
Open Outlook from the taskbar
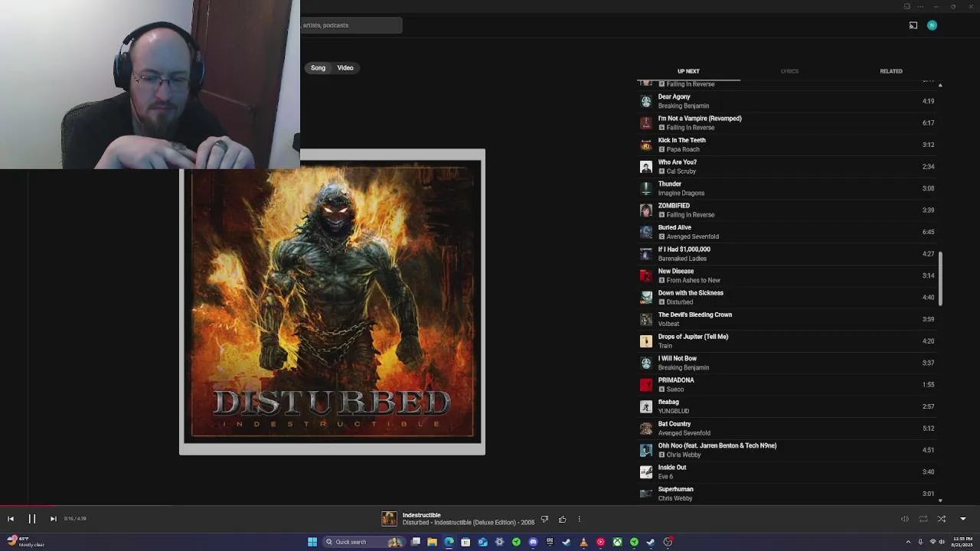(x=482, y=542)
